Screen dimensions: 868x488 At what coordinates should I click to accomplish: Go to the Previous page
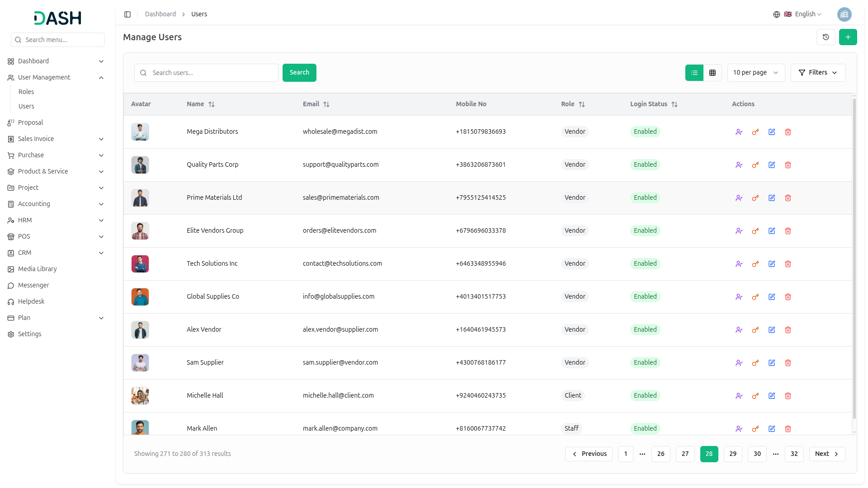[x=589, y=454]
